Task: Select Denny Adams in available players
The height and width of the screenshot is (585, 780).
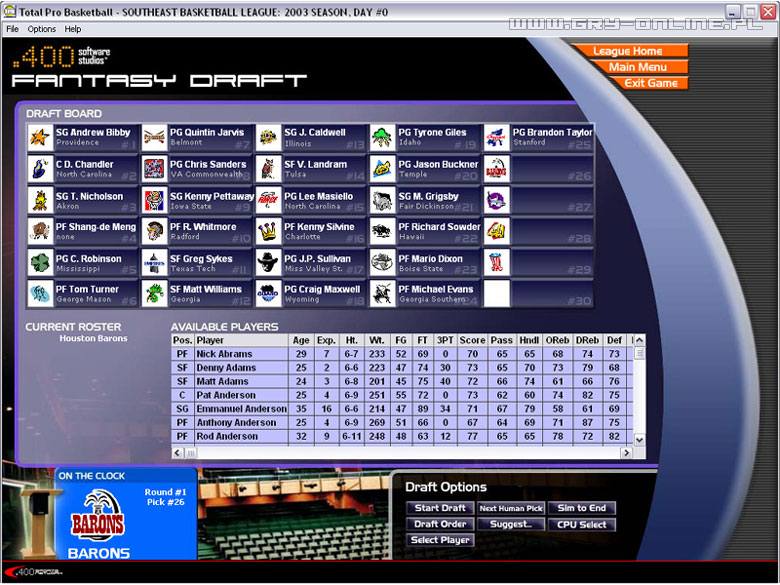Action: coord(402,368)
